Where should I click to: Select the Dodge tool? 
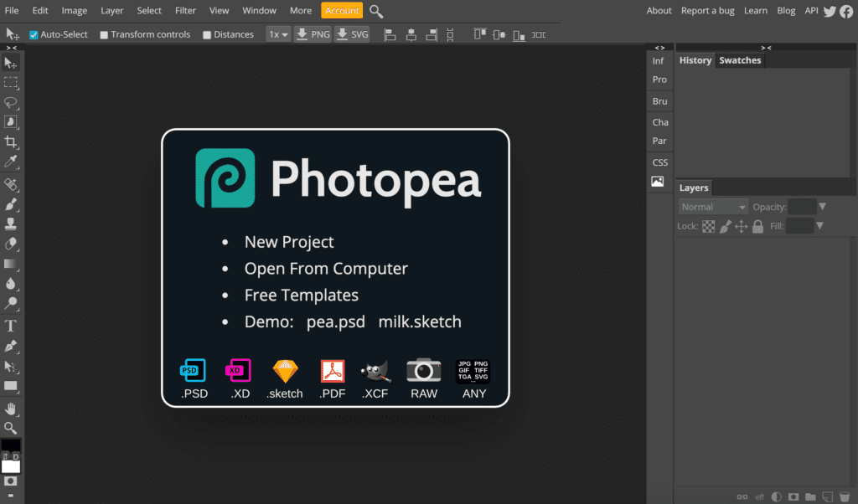(10, 303)
